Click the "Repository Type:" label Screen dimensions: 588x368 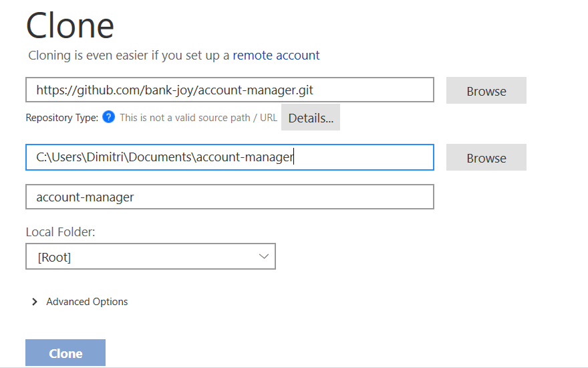61,118
